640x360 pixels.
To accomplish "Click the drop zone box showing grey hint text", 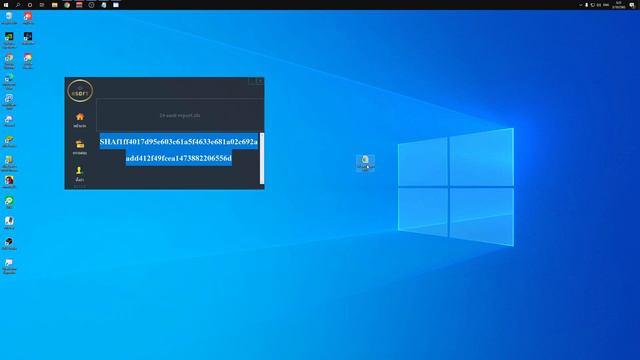I will [180, 115].
